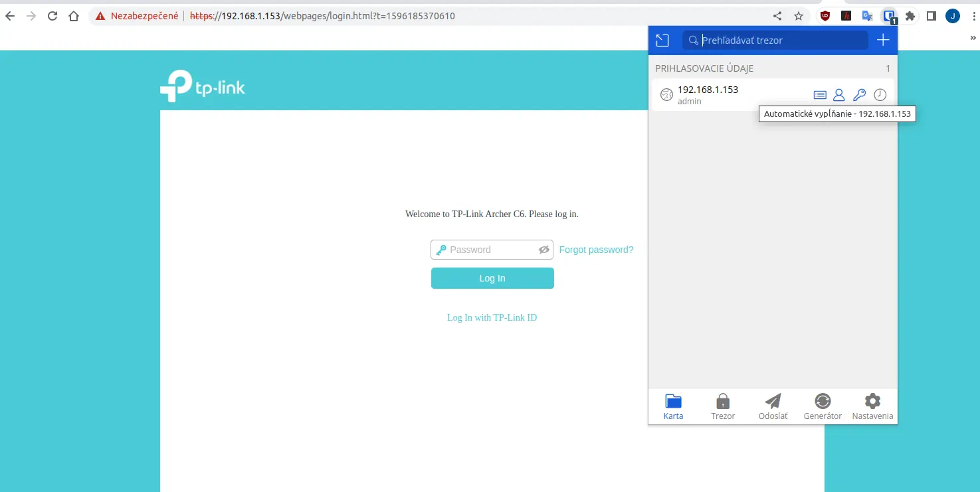Click the TP-Link logo
This screenshot has height=492, width=980.
(x=203, y=86)
